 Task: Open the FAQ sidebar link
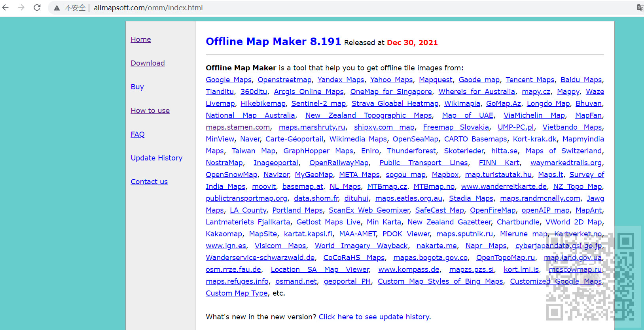(138, 134)
